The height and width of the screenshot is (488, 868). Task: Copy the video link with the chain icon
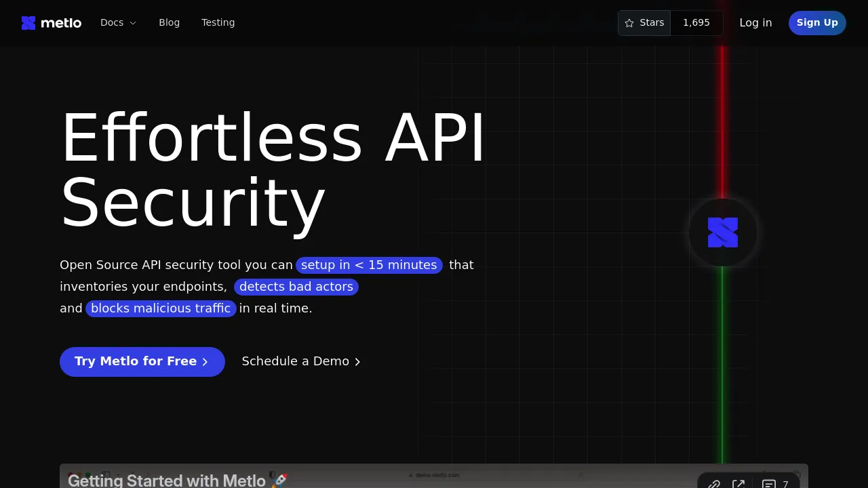(x=713, y=484)
